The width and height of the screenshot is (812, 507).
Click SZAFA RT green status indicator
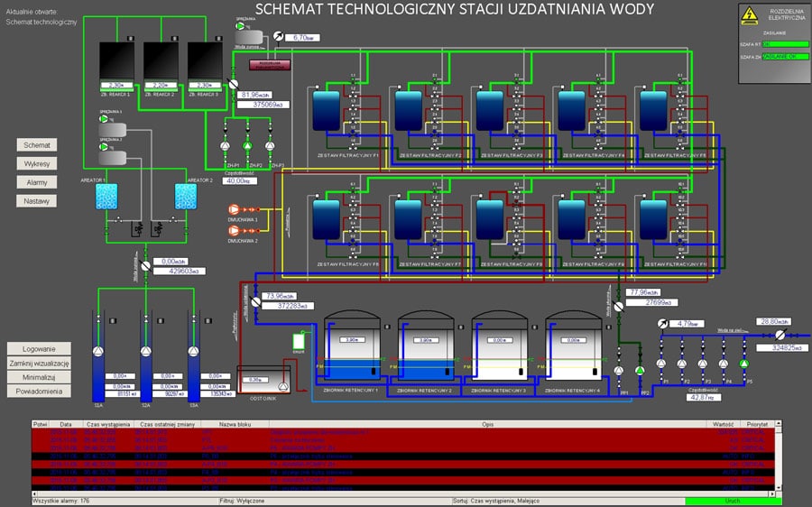tap(786, 44)
